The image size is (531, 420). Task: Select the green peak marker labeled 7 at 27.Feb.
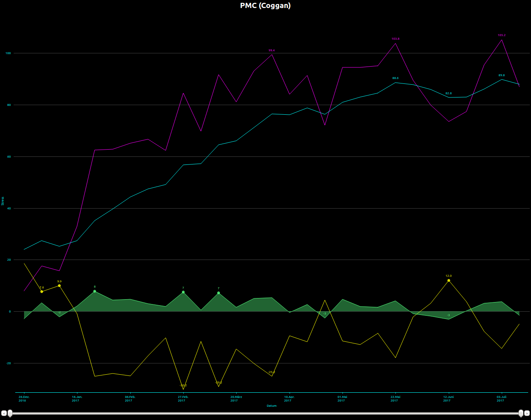183,292
